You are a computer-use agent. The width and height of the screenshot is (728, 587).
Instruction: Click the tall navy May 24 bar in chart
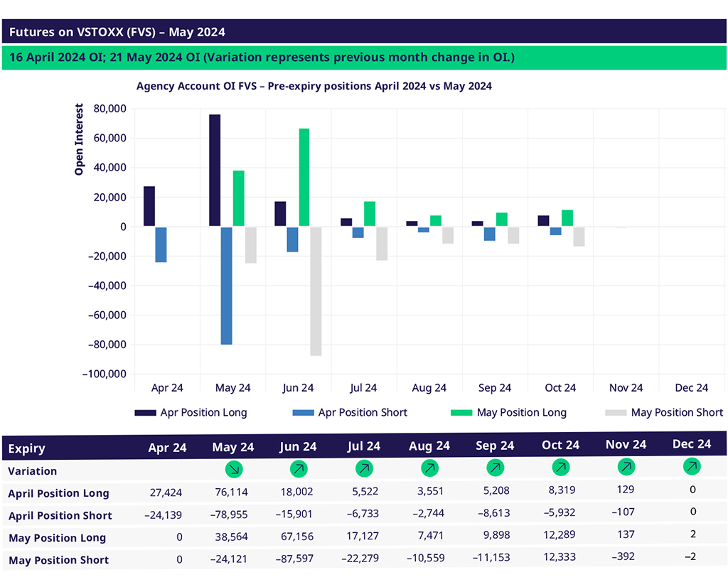(x=215, y=171)
